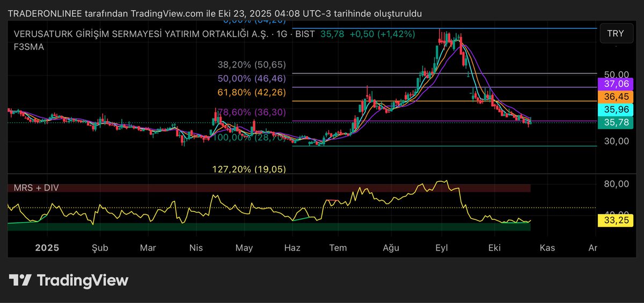This screenshot has width=644, height=303.
Task: Click the Tem month label
Action: 338,248
